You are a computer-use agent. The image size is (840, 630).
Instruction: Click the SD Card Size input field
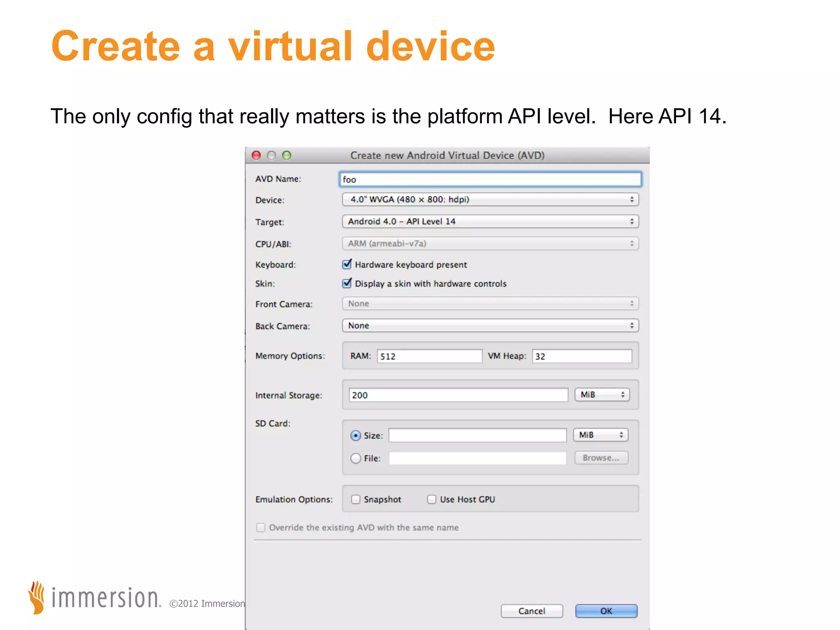[477, 435]
